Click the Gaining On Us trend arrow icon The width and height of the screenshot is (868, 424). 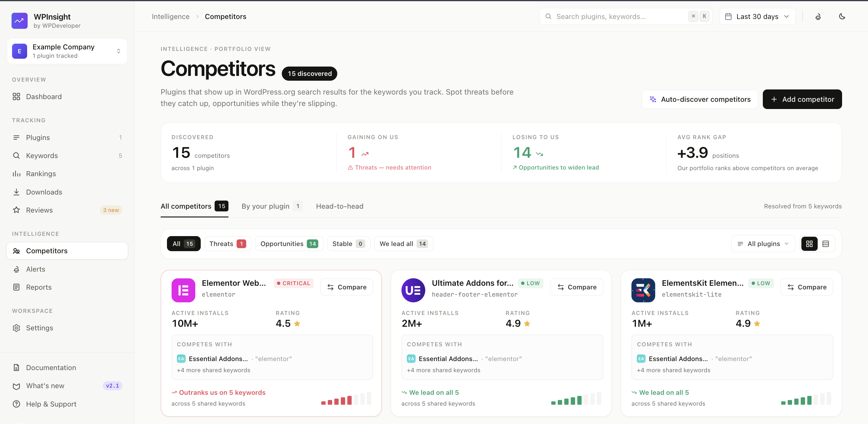[365, 154]
